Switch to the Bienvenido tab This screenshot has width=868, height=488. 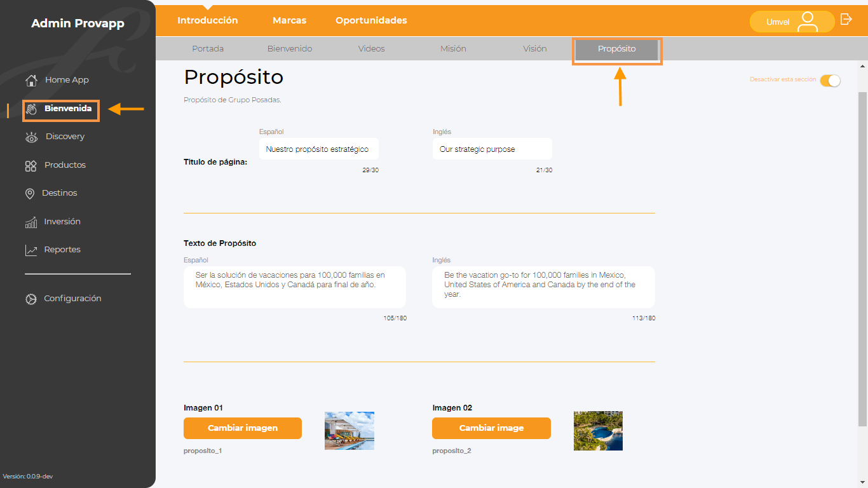tap(290, 48)
